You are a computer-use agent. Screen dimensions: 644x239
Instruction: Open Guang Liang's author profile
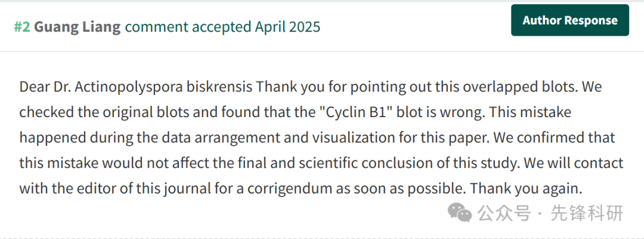77,27
